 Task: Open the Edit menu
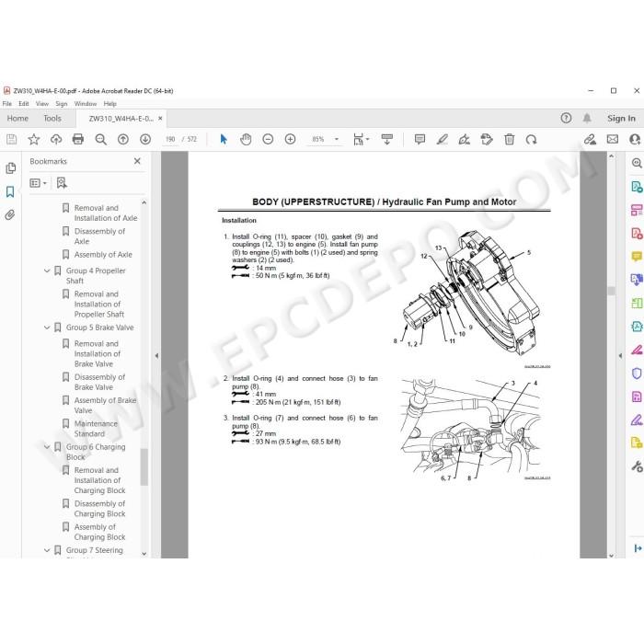click(x=23, y=104)
